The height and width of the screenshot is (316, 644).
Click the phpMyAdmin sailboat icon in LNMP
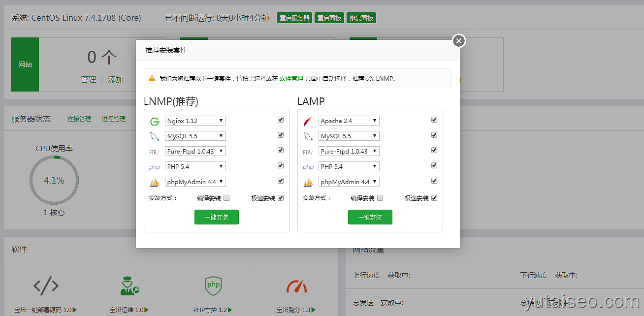click(x=155, y=183)
